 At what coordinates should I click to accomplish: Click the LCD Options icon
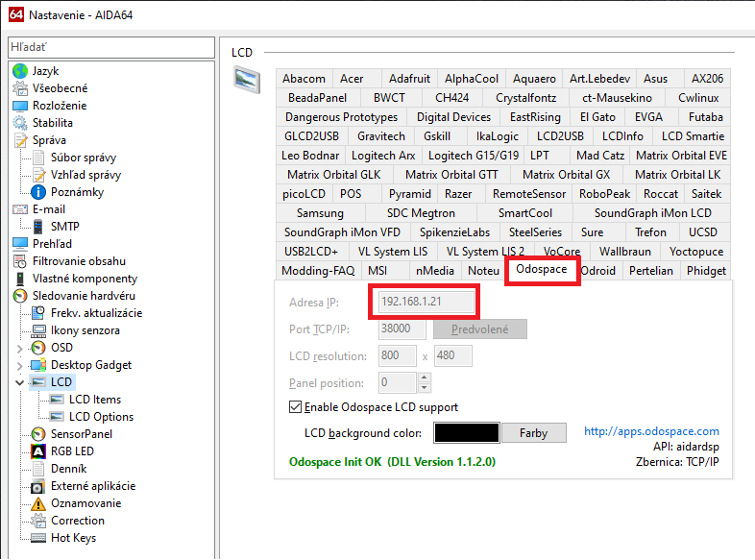(57, 417)
